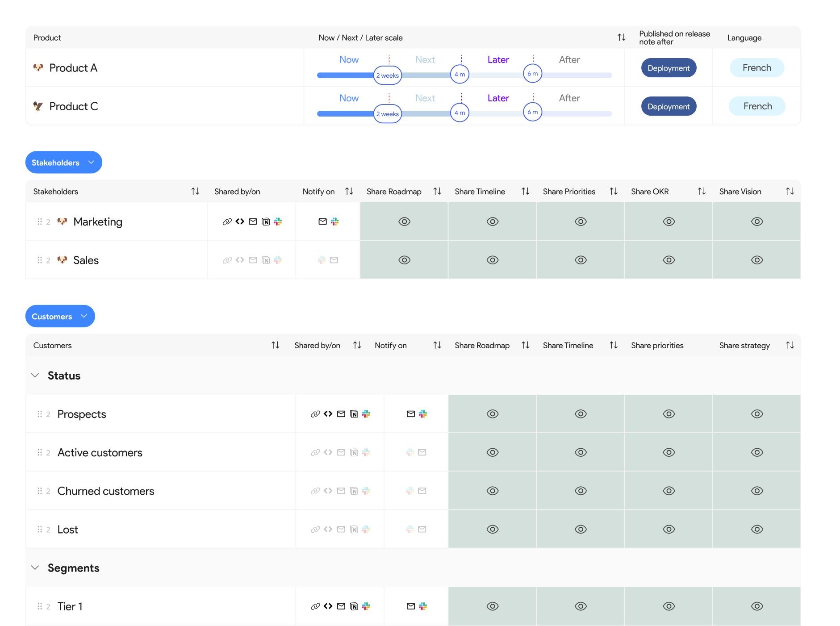This screenshot has height=626, width=840.
Task: Sort Customers by Shared by/on
Action: tap(357, 345)
